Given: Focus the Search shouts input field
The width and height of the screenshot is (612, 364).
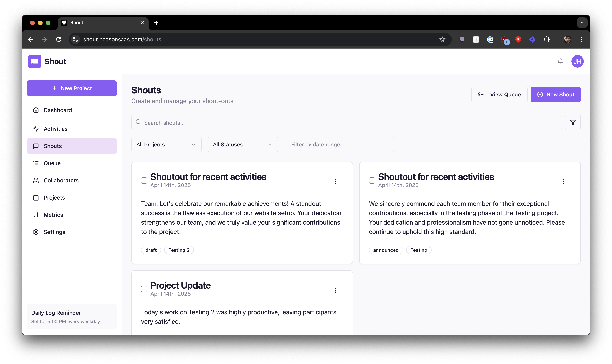Looking at the screenshot, I should click(x=346, y=123).
